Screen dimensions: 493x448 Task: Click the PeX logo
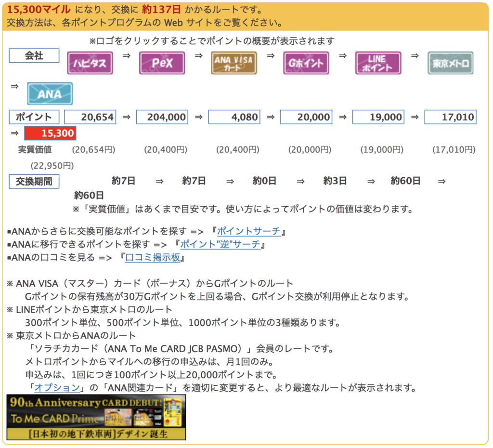tap(162, 63)
